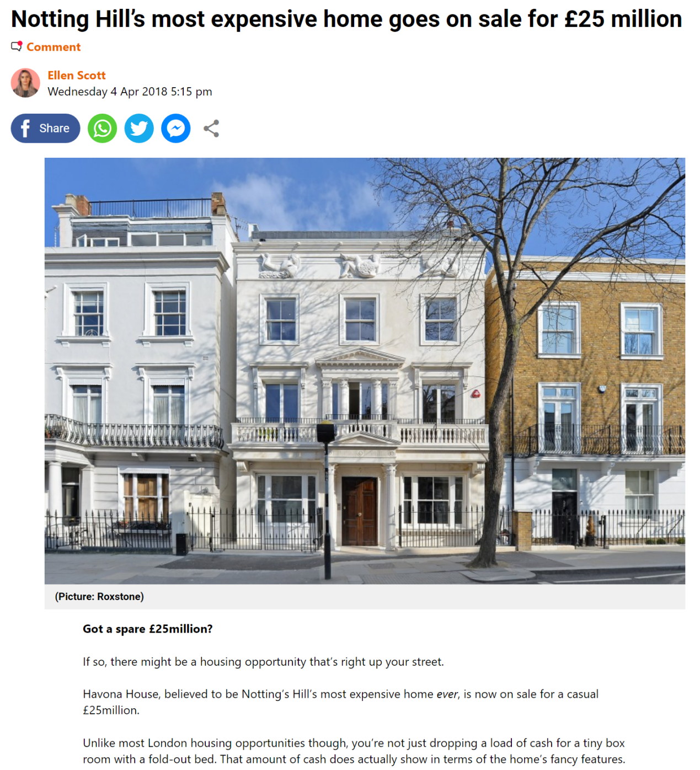This screenshot has width=700, height=770.
Task: Share the article on WhatsApp
Action: pyautogui.click(x=103, y=129)
